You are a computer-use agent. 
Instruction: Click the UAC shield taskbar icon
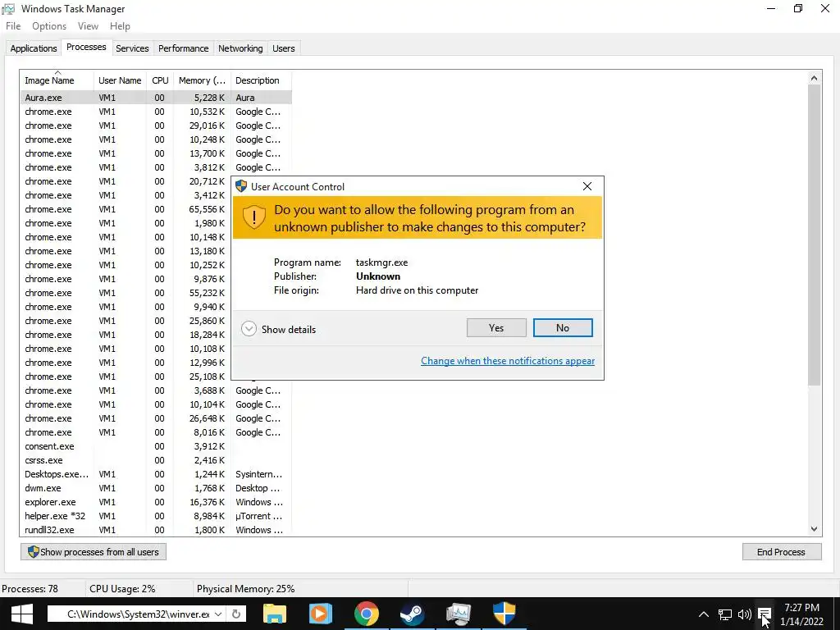point(504,614)
